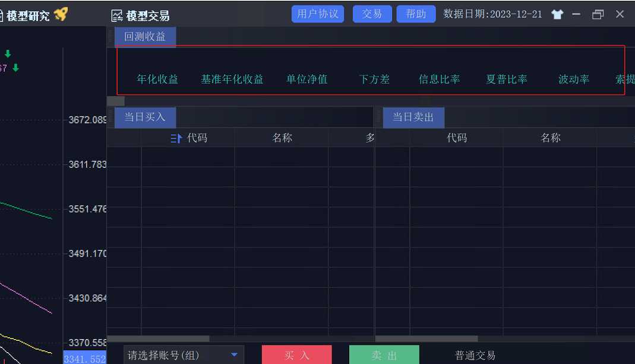
Task: Click 代码 header in 当日卖出 table
Action: (x=457, y=138)
